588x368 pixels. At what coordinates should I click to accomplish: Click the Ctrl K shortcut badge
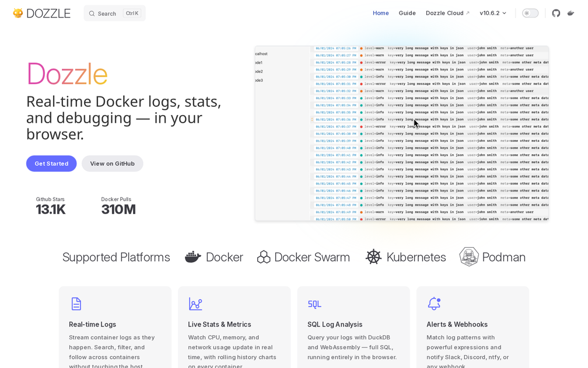point(132,13)
